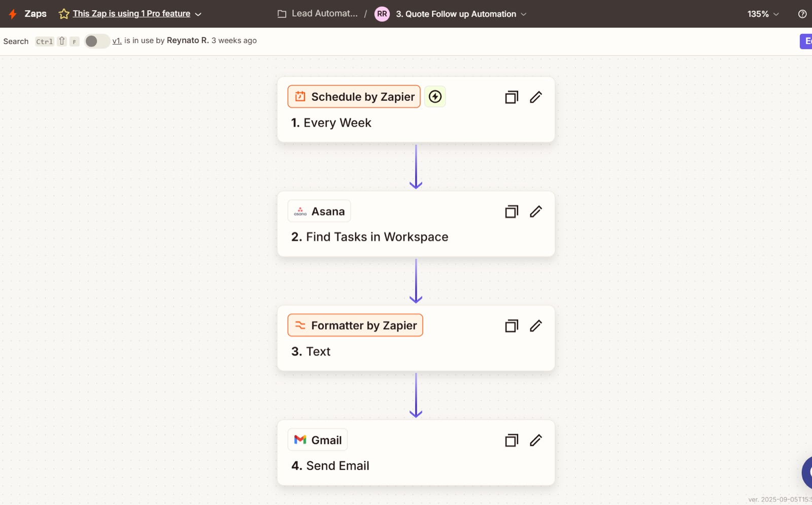The height and width of the screenshot is (505, 812).
Task: Open the Zaps home link
Action: tap(36, 14)
